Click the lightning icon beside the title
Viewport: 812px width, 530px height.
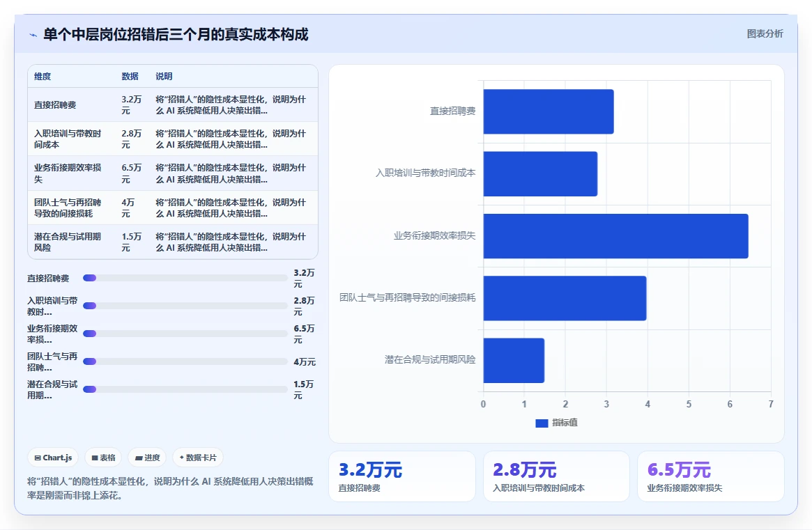pyautogui.click(x=33, y=36)
